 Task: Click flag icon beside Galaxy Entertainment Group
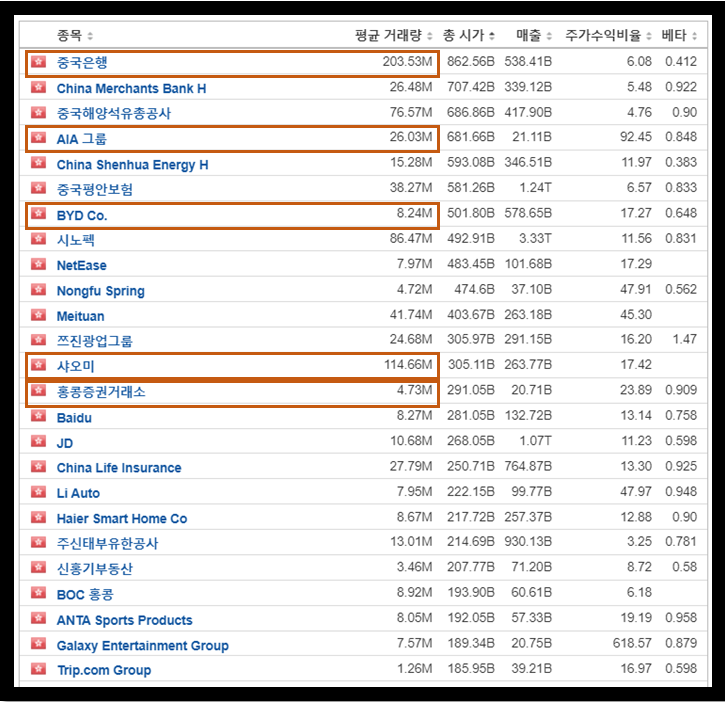click(38, 643)
